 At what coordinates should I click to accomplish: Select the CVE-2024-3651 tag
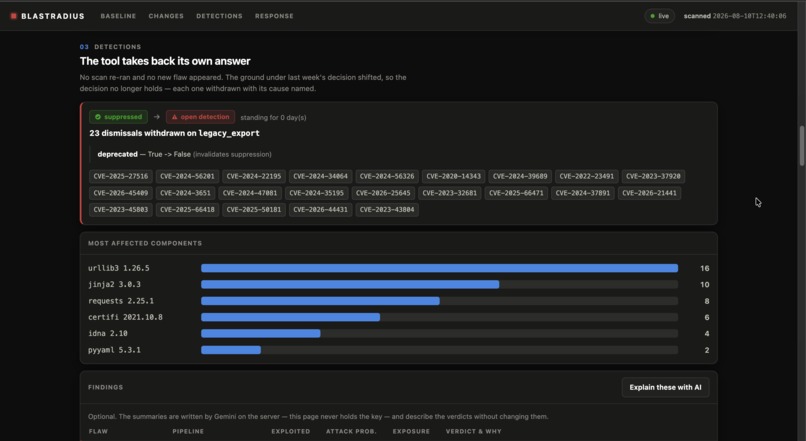(x=185, y=193)
